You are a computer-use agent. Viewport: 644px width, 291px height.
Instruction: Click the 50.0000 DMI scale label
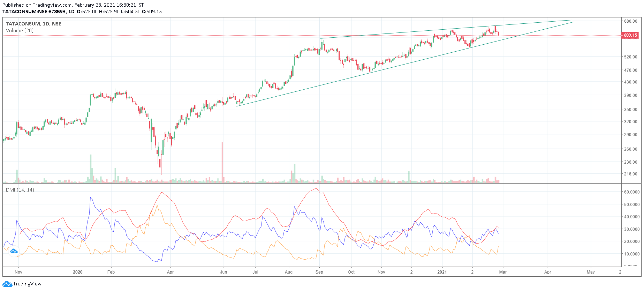tap(632, 204)
